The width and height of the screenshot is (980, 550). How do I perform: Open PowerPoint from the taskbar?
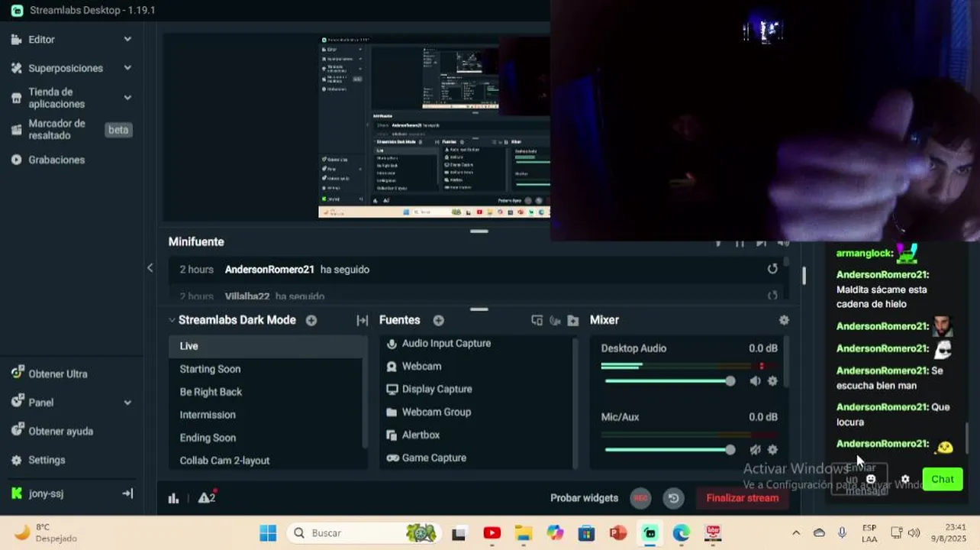[x=617, y=532]
